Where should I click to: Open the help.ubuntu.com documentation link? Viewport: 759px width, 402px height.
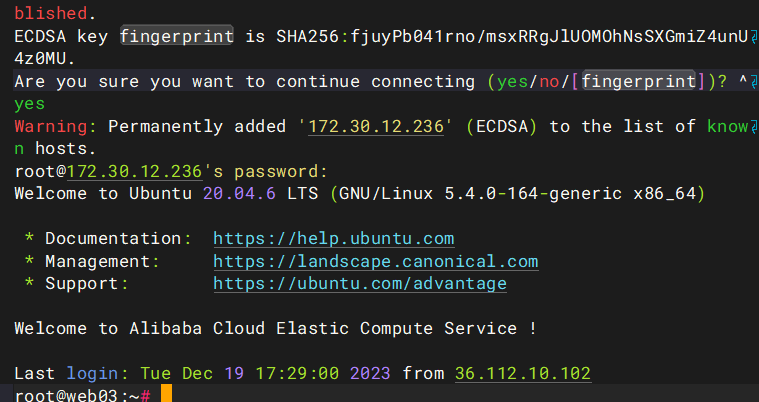(334, 239)
